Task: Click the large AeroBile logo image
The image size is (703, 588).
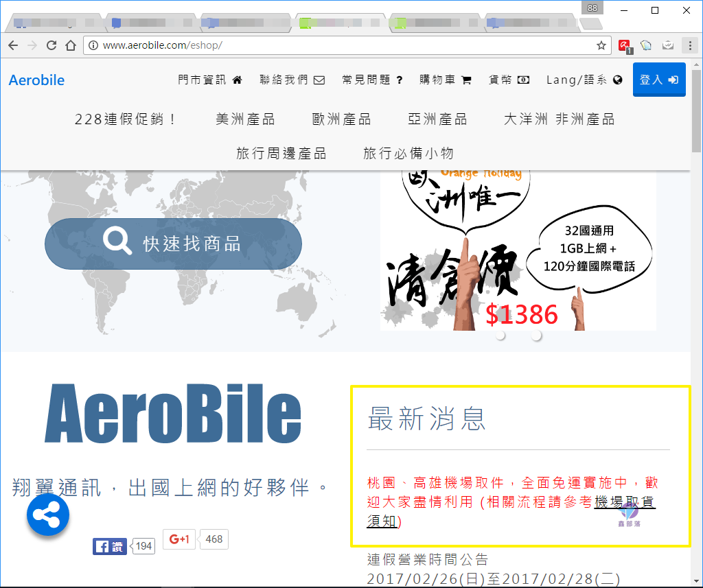Action: coord(172,414)
